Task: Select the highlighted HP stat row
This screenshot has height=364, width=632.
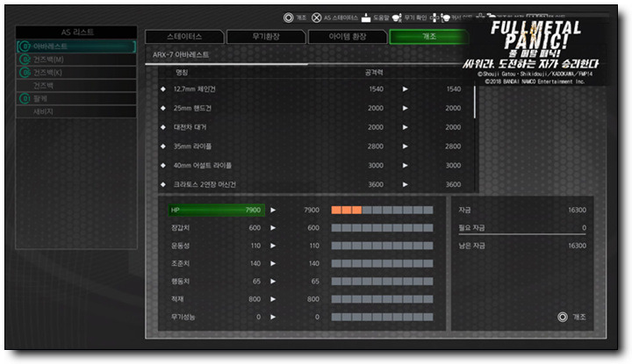Action: point(217,210)
